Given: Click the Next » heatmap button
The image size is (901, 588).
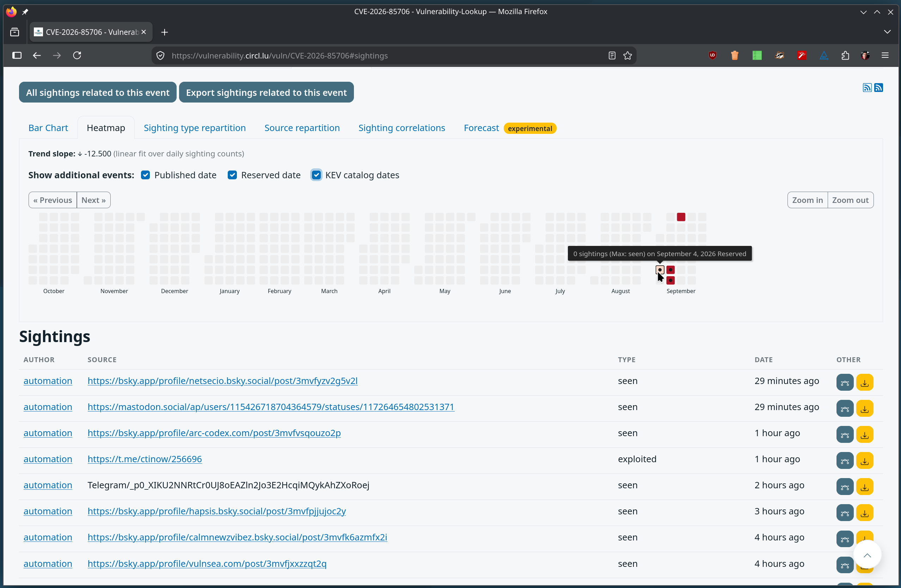Looking at the screenshot, I should click(93, 200).
